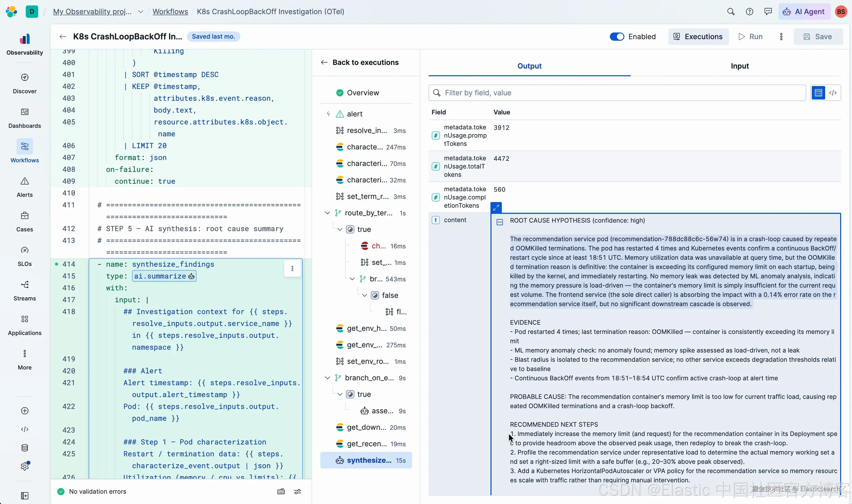Open My Observability project breadcrumb
The height and width of the screenshot is (504, 852).
92,12
